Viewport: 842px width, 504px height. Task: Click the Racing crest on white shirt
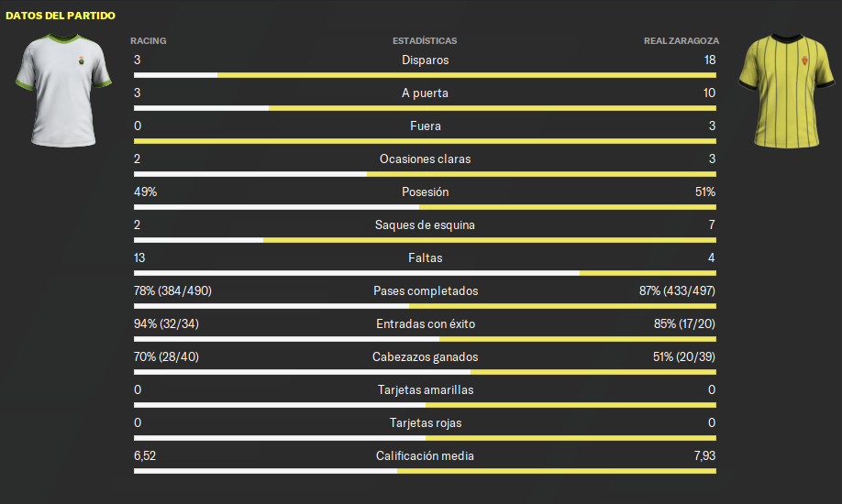pyautogui.click(x=82, y=60)
